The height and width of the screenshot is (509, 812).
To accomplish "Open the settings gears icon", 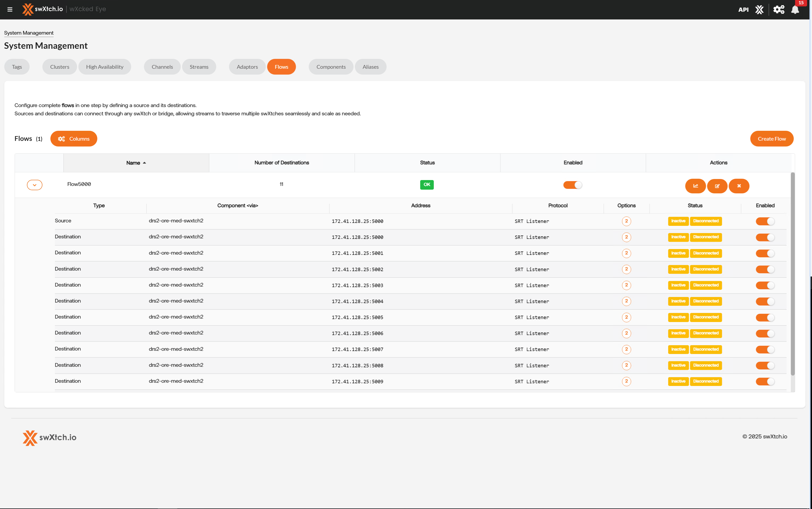I will 779,9.
